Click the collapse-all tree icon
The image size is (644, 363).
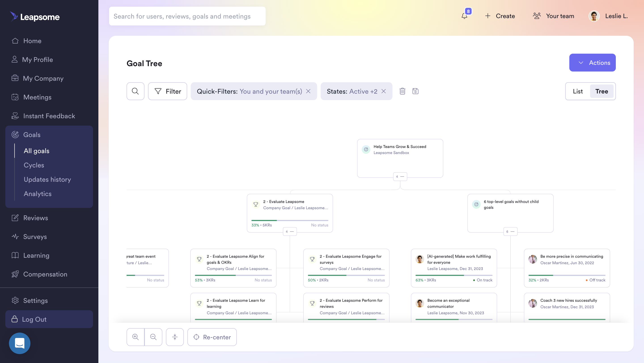[175, 337]
